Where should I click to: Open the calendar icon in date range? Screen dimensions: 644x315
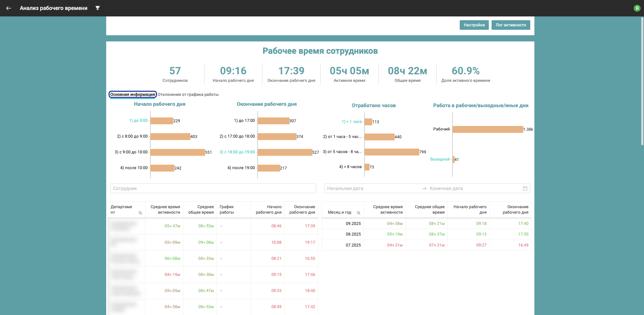point(525,188)
